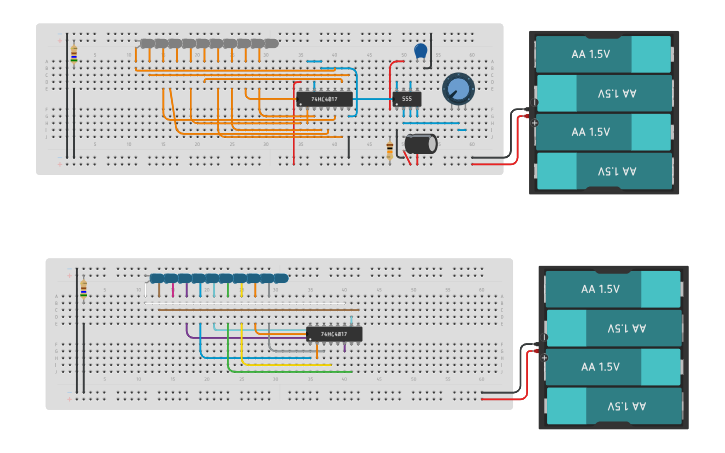This screenshot has height=453, width=725.
Task: Select the blue ceramic capacitor
Action: tap(420, 51)
